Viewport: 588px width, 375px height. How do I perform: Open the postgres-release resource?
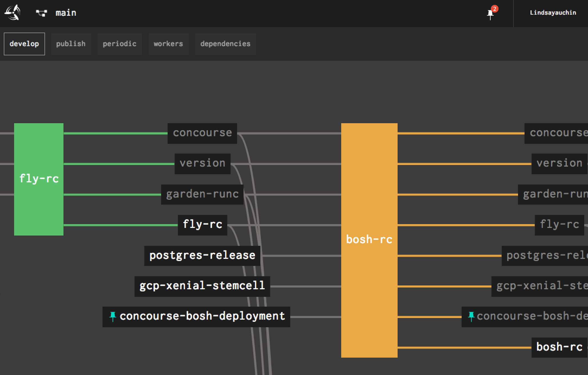pyautogui.click(x=202, y=255)
